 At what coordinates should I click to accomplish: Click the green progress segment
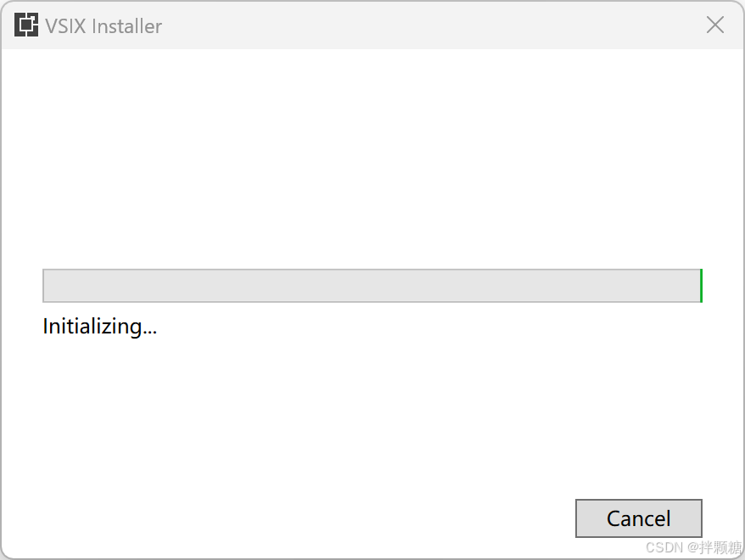point(701,286)
